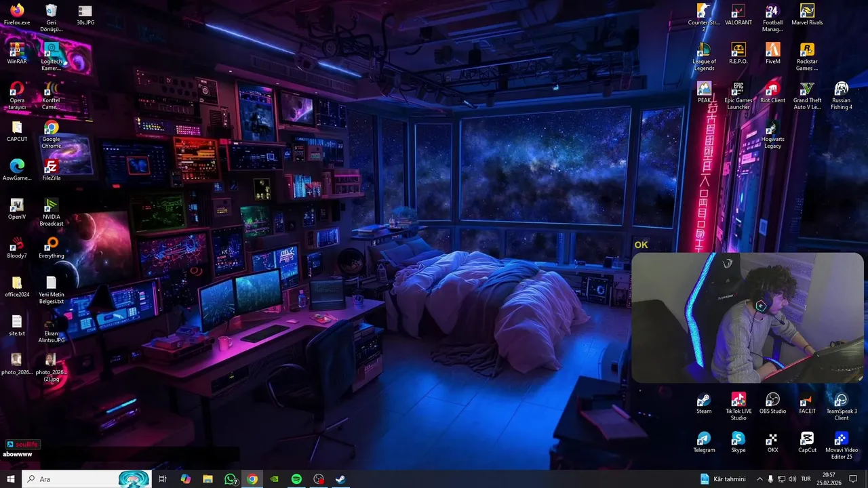Image resolution: width=868 pixels, height=488 pixels.
Task: Launch the NVIDIA Broadcast shortcut
Action: pyautogui.click(x=51, y=212)
